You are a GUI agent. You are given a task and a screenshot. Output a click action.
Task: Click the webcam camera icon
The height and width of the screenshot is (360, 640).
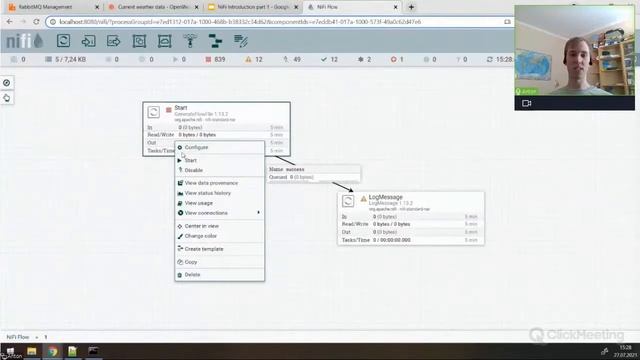pos(527,103)
